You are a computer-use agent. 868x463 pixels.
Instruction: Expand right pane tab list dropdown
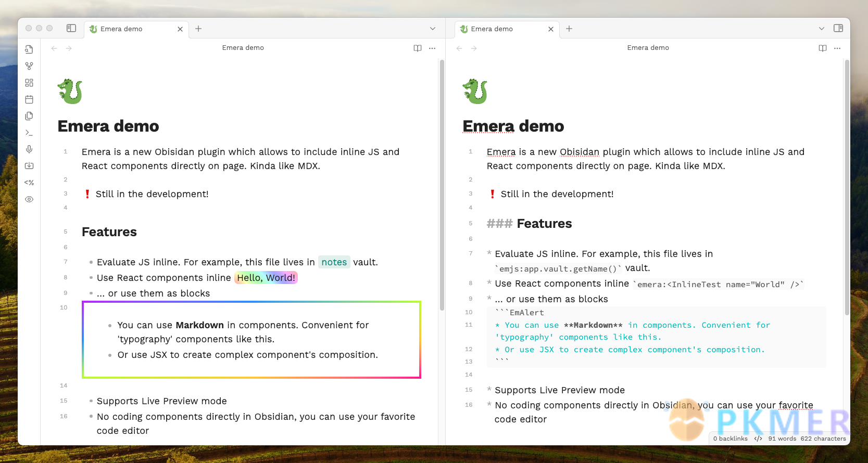pyautogui.click(x=822, y=29)
